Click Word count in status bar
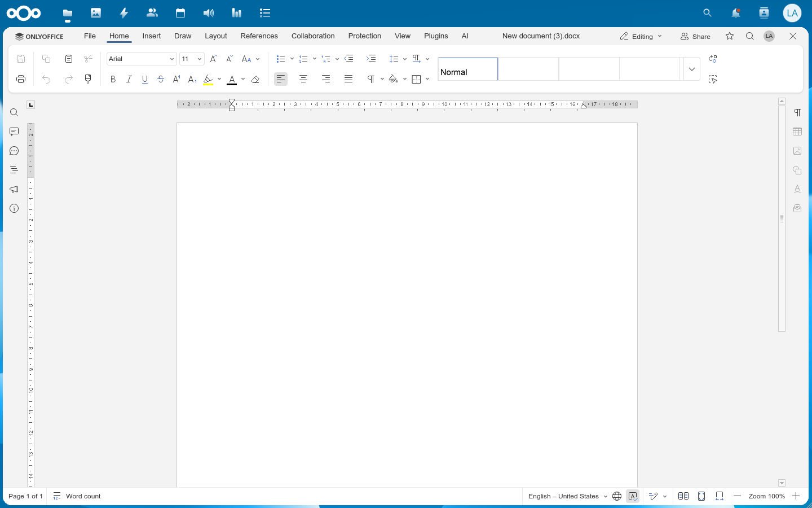This screenshot has height=508, width=812. point(77,496)
